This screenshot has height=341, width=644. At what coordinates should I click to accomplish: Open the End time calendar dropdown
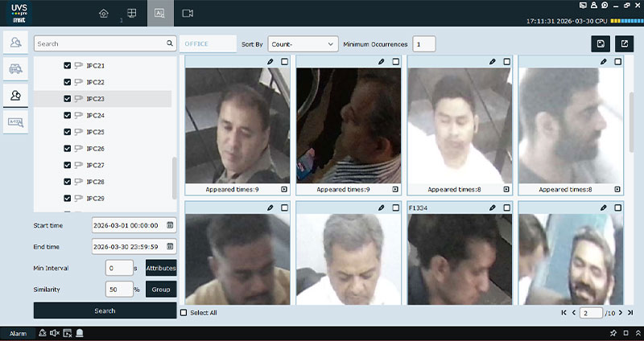(x=170, y=247)
